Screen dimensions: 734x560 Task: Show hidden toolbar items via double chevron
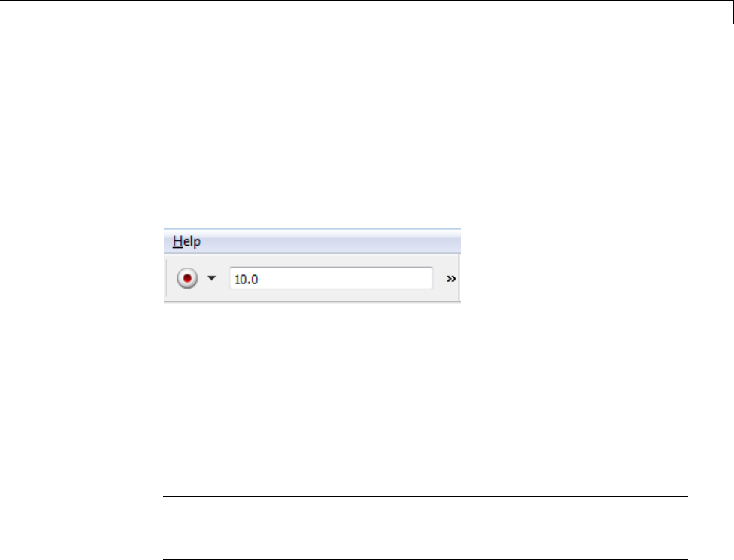pyautogui.click(x=451, y=279)
